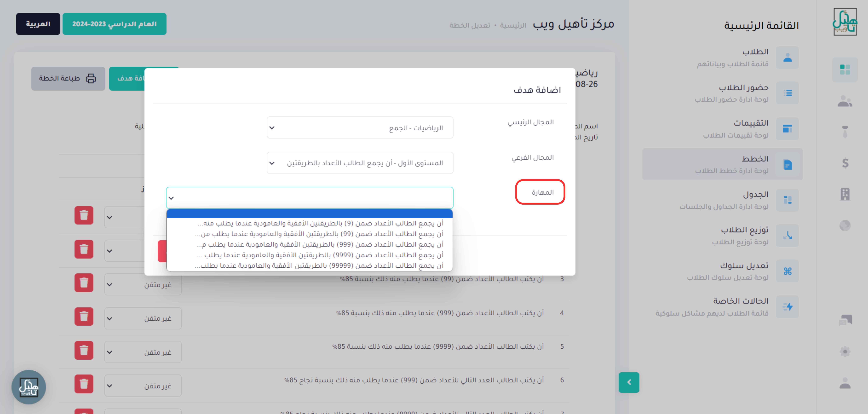Open status dropdown for goal row 4
868x414 pixels.
143,318
